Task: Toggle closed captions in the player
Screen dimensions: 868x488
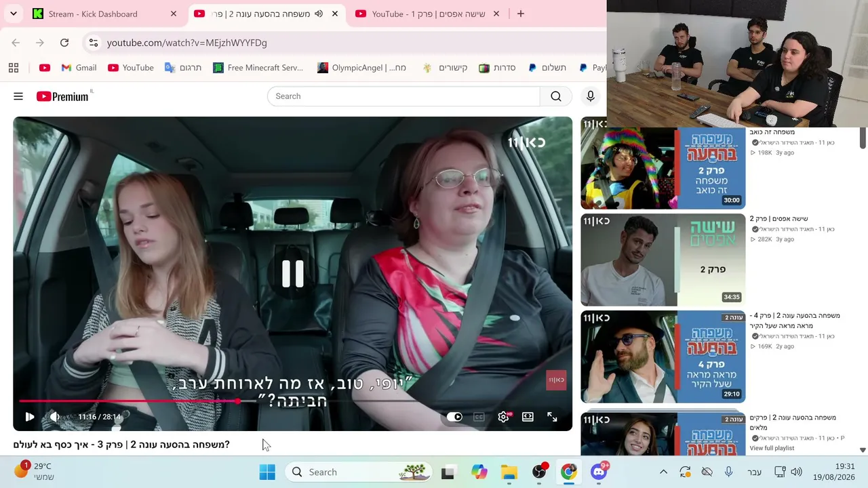Action: pos(479,417)
